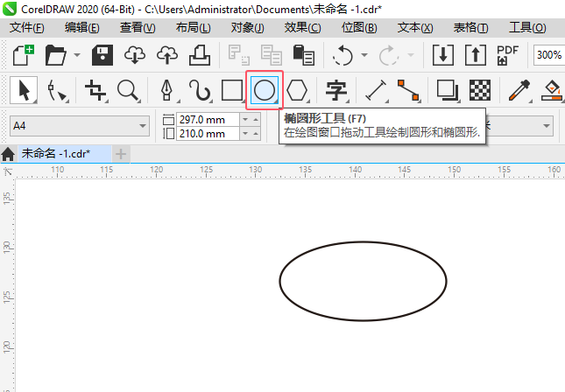Go to the Home welcome screen
The image size is (565, 392).
[8, 154]
